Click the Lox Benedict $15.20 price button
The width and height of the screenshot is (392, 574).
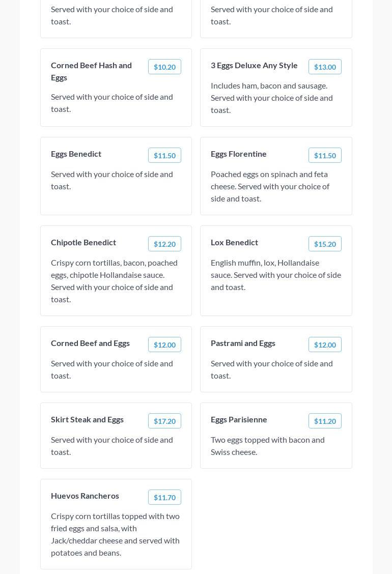pos(325,244)
